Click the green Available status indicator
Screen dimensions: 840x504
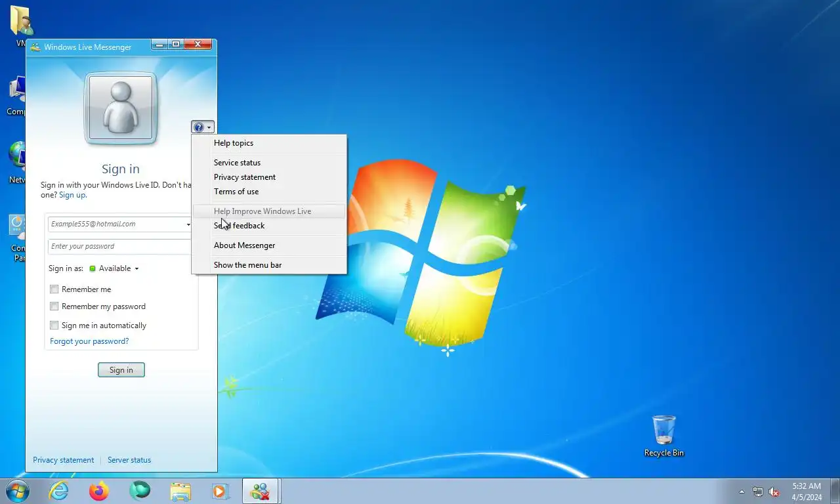(x=93, y=268)
